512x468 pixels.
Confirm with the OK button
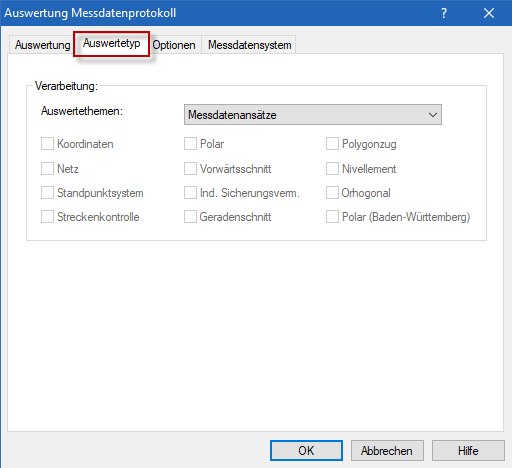(x=306, y=451)
